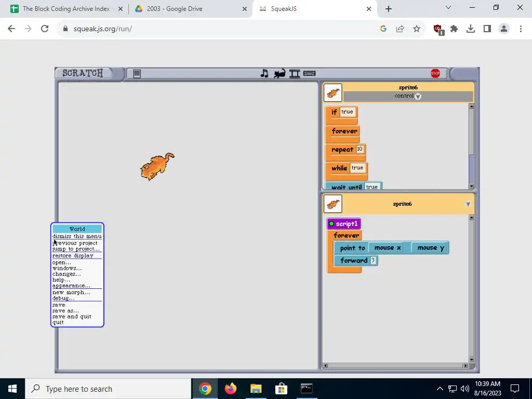Toggle the green dot on script1
532x399 pixels.
[x=331, y=223]
